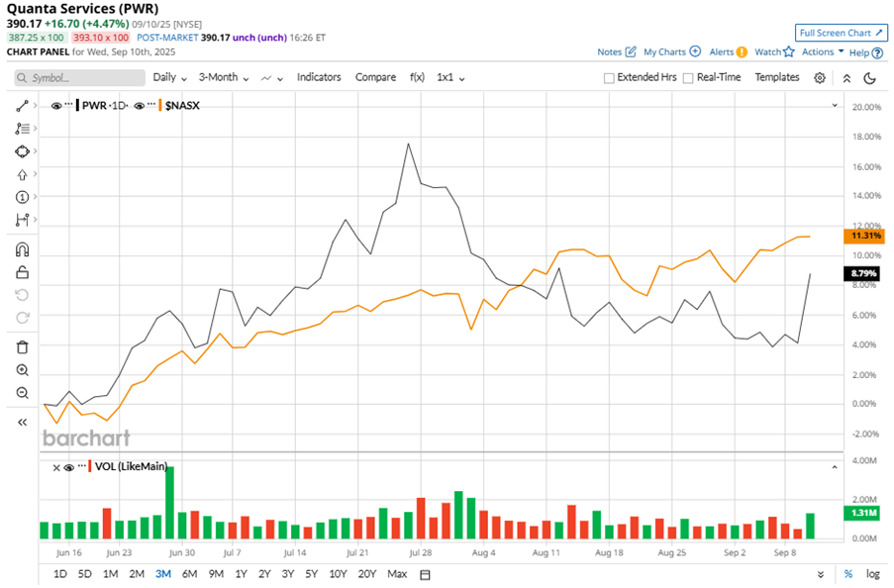Zoom in with the magnifier plus icon
Image resolution: width=894 pixels, height=588 pixels.
pos(22,370)
